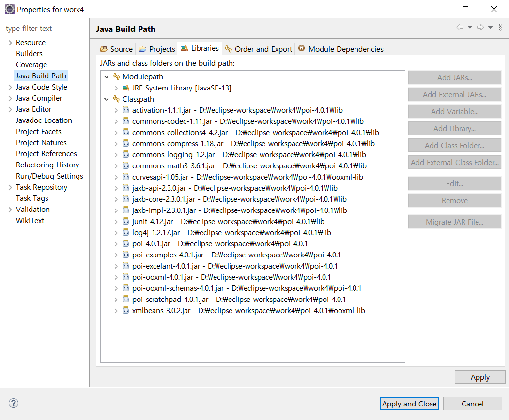Expand the JRE System Library entry
509x420 pixels.
[116, 88]
